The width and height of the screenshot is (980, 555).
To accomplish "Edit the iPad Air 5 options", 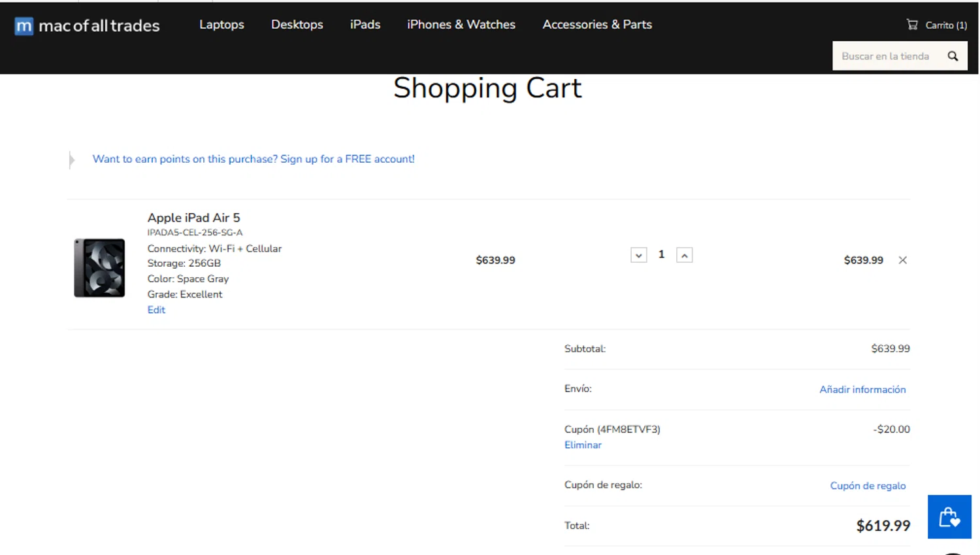I will (x=156, y=310).
